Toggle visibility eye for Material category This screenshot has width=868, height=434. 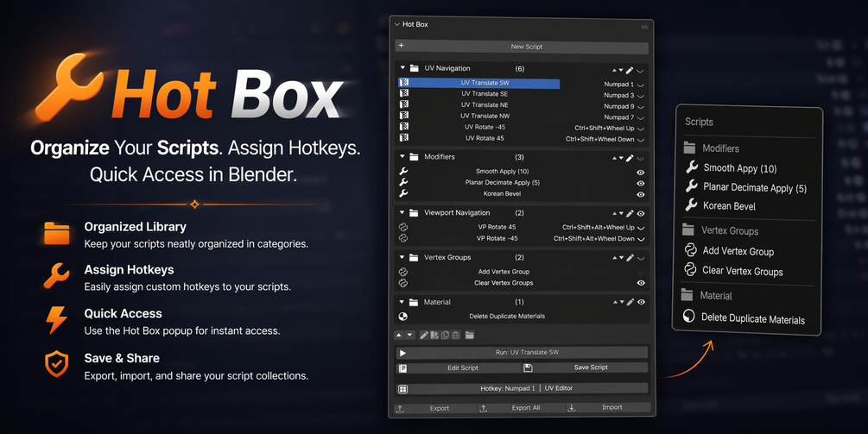641,302
